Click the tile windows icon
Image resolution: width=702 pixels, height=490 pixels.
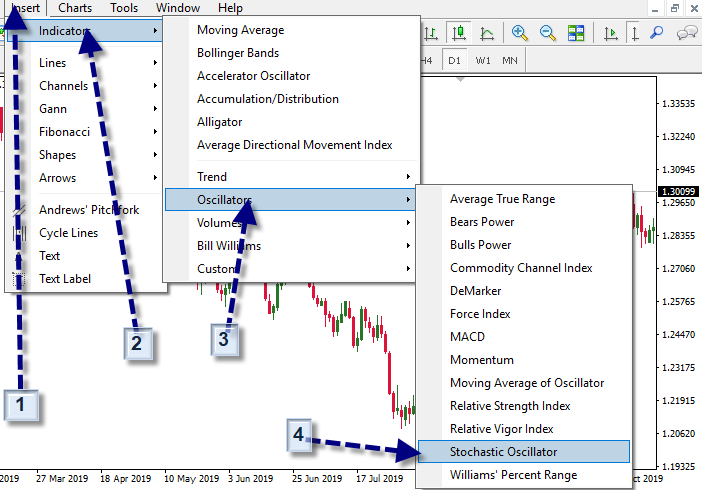pyautogui.click(x=576, y=33)
